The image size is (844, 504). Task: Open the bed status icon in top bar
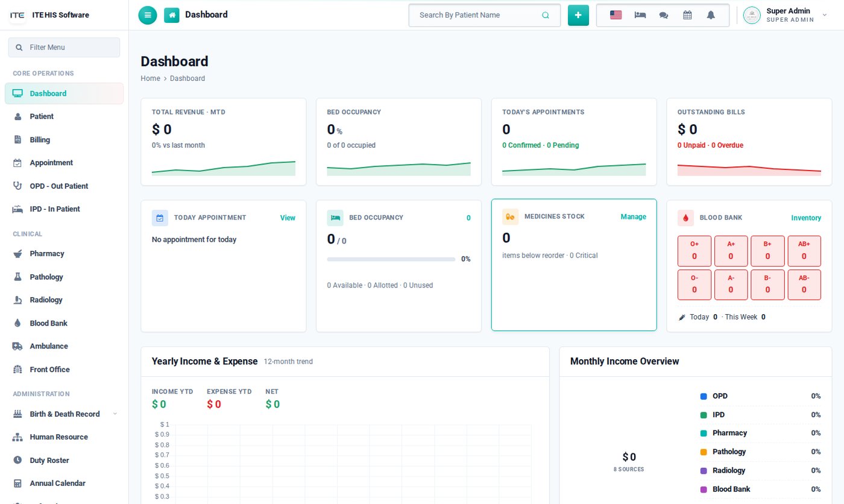point(640,15)
